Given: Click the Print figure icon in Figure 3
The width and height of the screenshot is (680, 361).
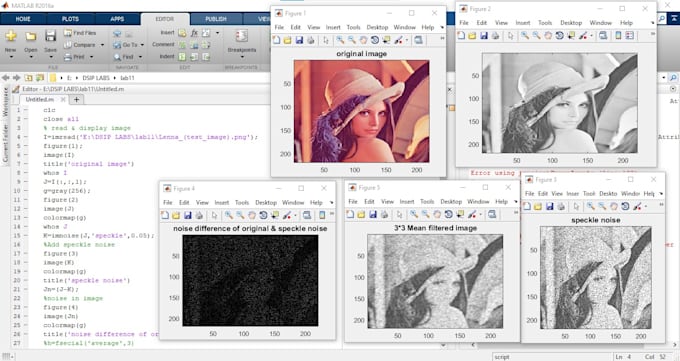Looking at the screenshot, I should pyautogui.click(x=561, y=207).
